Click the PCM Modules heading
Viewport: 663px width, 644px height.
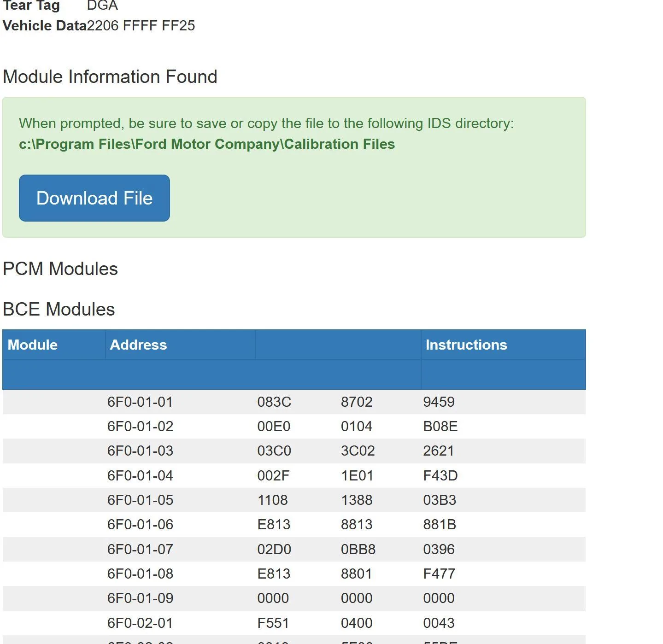[x=60, y=269]
